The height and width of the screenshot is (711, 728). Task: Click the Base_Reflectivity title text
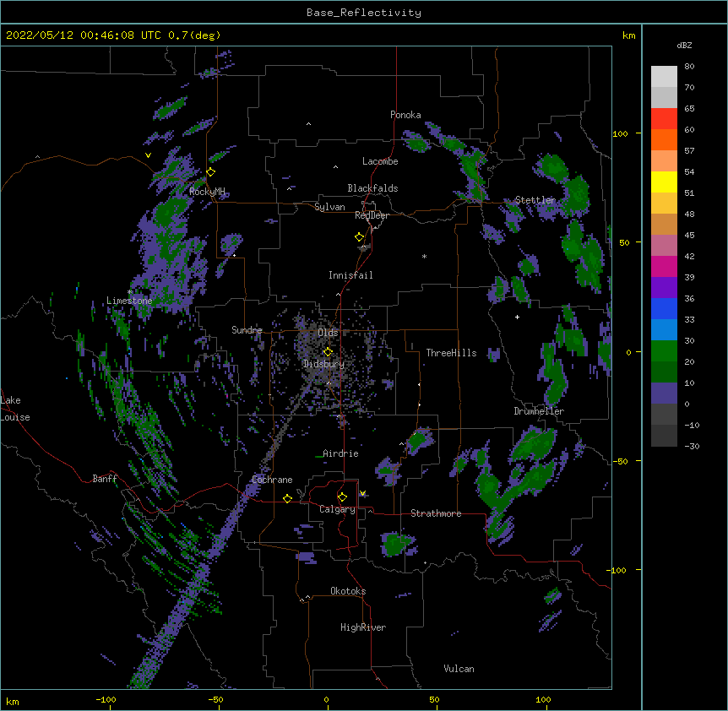coord(363,13)
